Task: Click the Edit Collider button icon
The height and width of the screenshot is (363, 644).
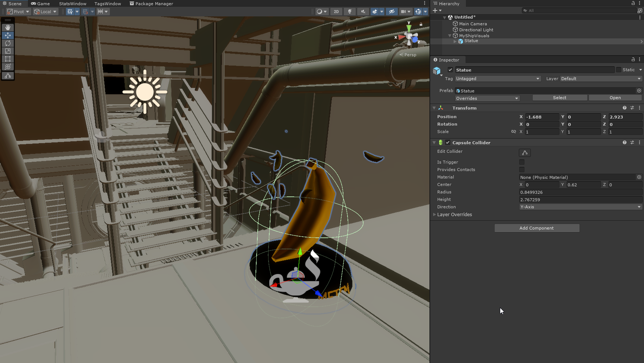Action: pyautogui.click(x=524, y=153)
